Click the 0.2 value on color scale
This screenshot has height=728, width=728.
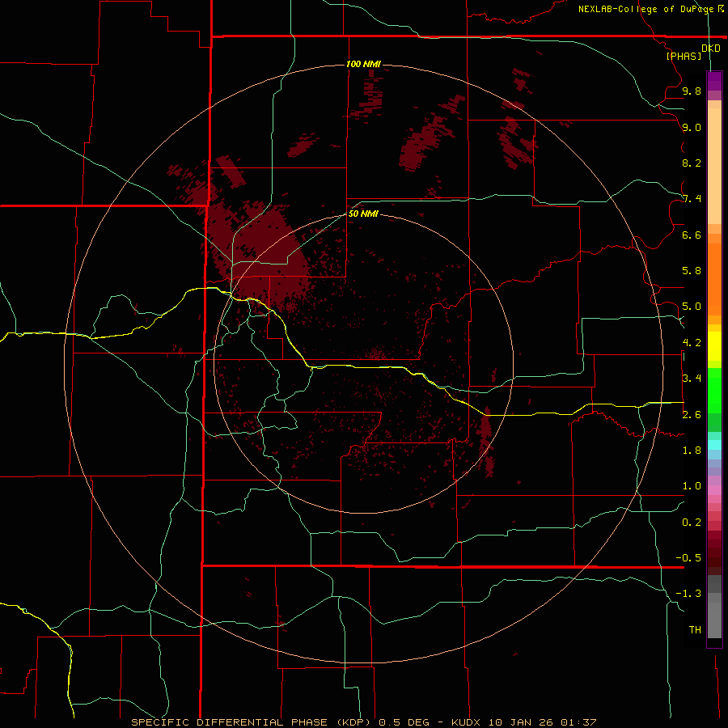(692, 523)
